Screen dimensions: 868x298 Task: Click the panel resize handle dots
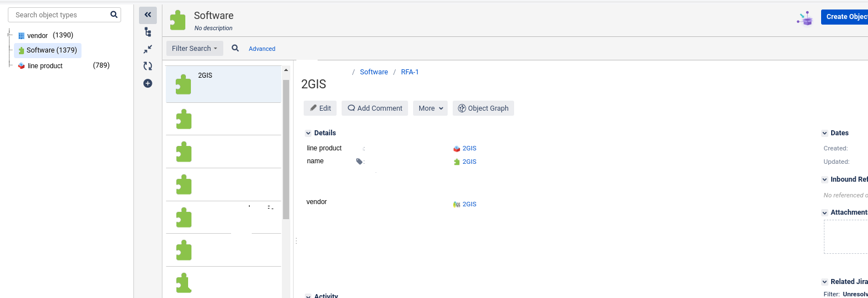[296, 241]
